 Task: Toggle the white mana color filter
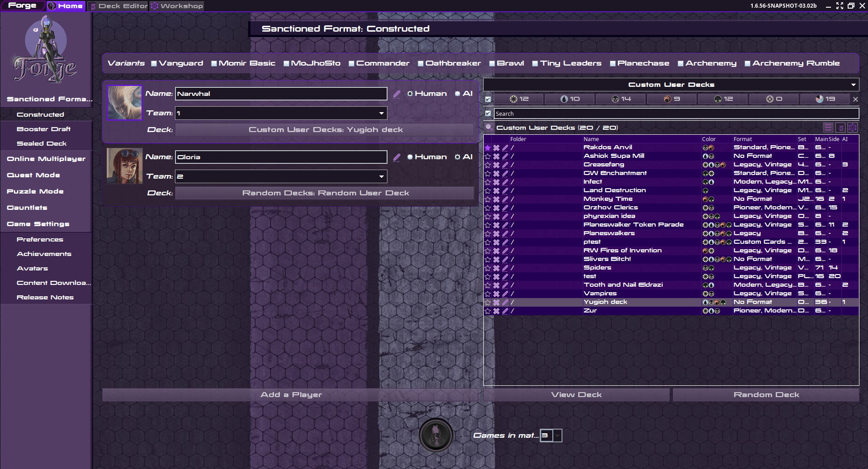[x=519, y=99]
